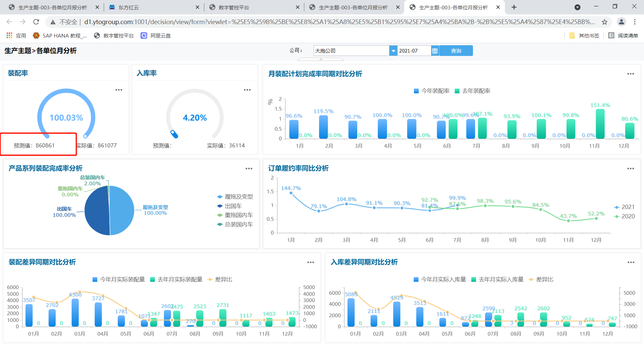
Task: Open the 入库差异同期对比分析 ellipsis menu
Action: pyautogui.click(x=631, y=262)
